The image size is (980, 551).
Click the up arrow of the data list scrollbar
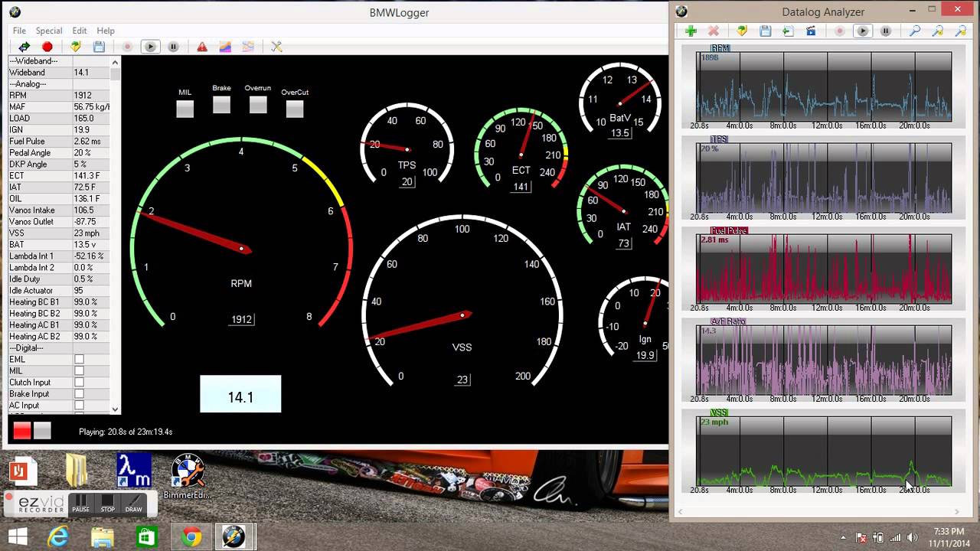(116, 61)
